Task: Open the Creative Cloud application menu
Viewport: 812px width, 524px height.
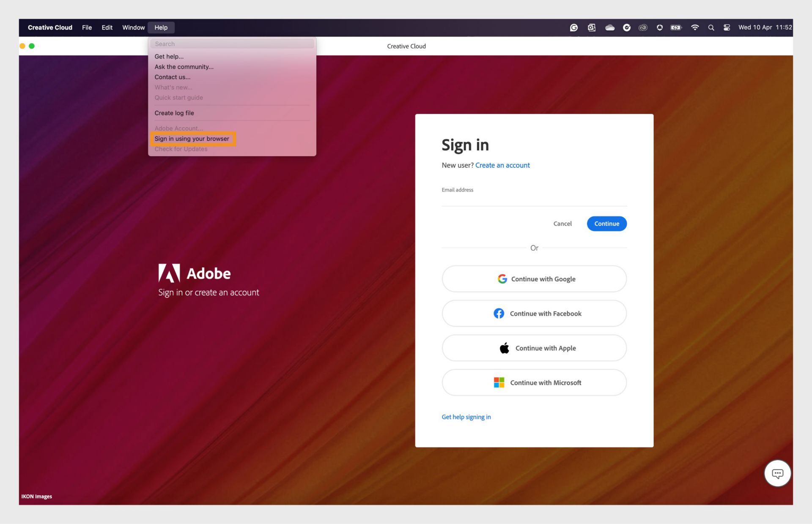Action: pos(50,27)
